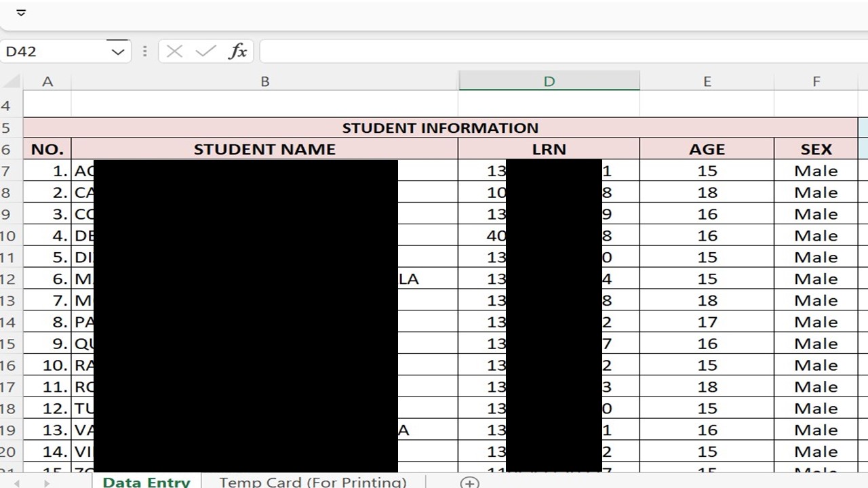Click the SEX header cell
The image size is (868, 488).
point(816,149)
